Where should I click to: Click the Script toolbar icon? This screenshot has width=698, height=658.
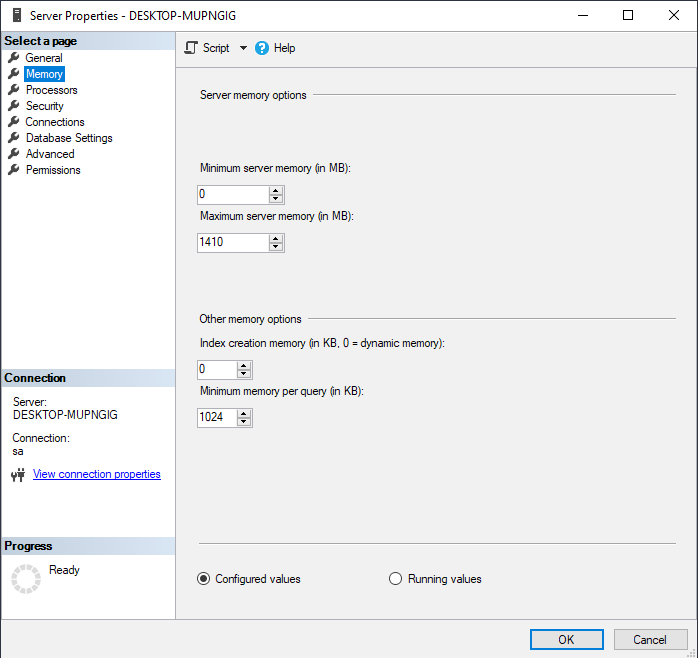pyautogui.click(x=192, y=48)
